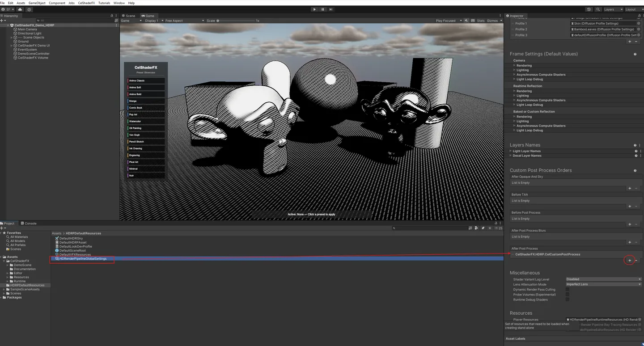Open the Undo History icon
The height and width of the screenshot is (346, 644).
tap(589, 9)
